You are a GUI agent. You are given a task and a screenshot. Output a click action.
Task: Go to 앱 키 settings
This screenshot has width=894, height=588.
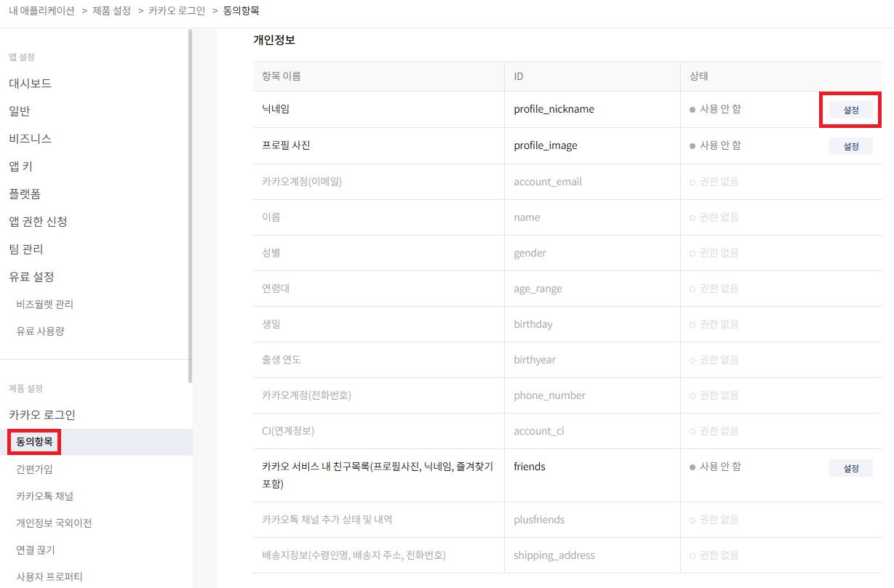point(20,166)
